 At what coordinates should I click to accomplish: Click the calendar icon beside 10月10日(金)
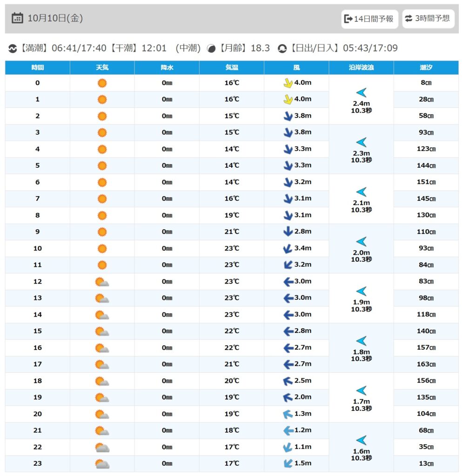click(x=17, y=19)
